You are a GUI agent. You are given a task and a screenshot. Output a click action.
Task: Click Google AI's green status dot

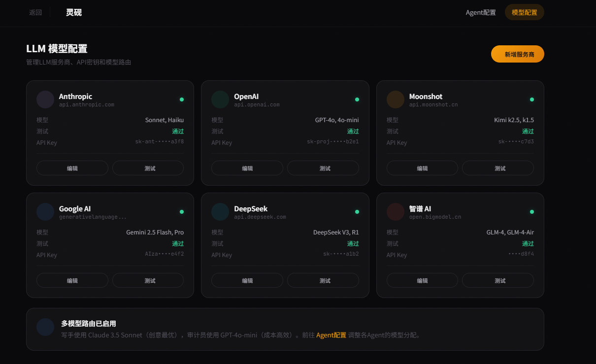182,212
